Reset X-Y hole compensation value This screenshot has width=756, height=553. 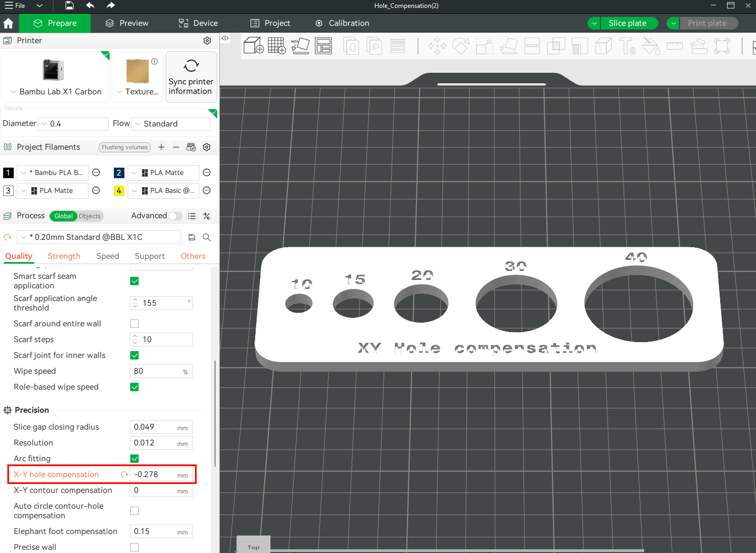tap(124, 474)
